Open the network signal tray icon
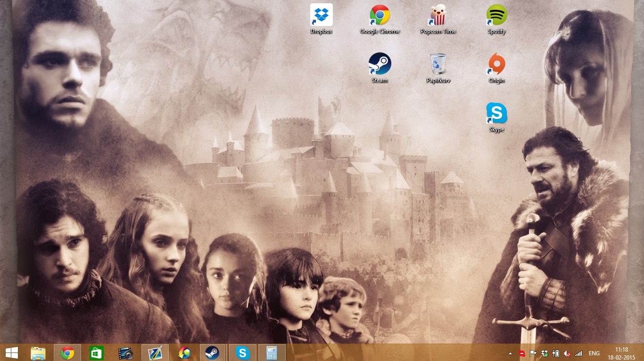Image resolution: width=644 pixels, height=361 pixels. [x=578, y=353]
